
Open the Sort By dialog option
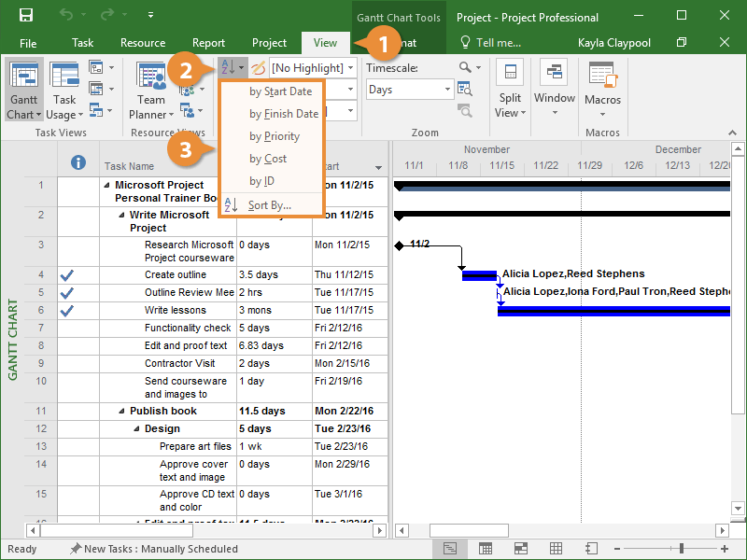tap(269, 205)
